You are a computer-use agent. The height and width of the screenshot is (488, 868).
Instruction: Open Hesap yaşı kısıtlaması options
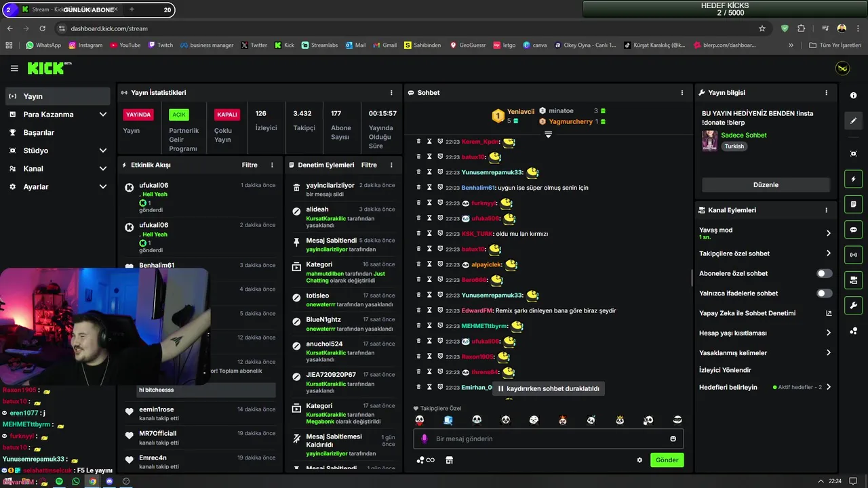tap(765, 333)
